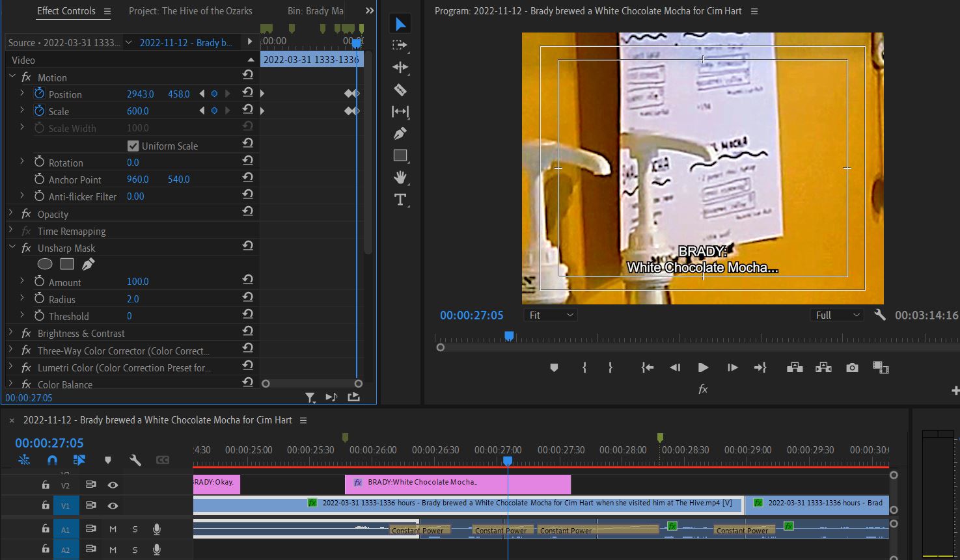Open the Program monitor panel menu
This screenshot has height=560, width=960.
[x=755, y=11]
